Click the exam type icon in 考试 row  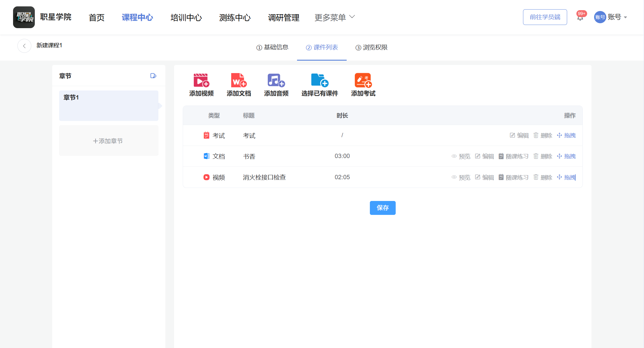point(206,135)
